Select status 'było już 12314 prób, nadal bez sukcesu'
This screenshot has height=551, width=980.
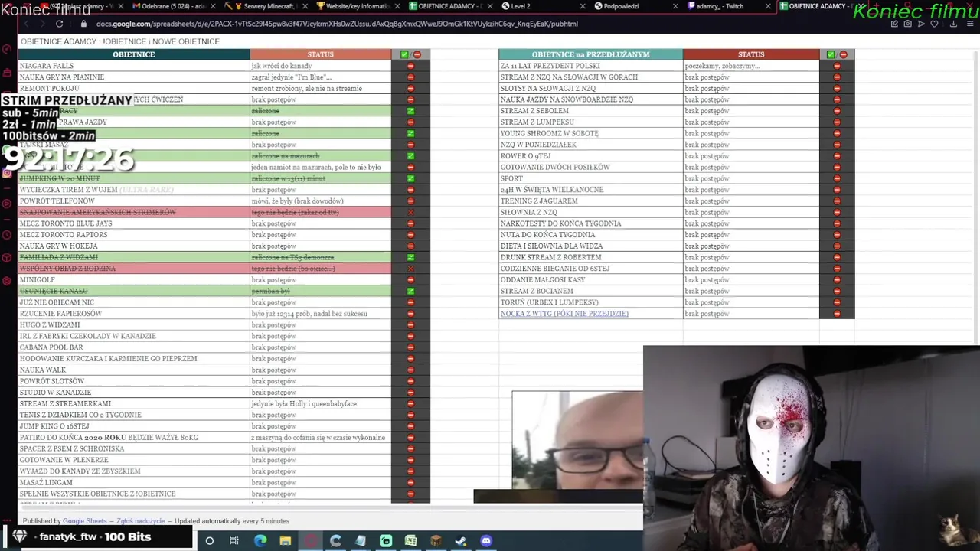click(x=320, y=314)
